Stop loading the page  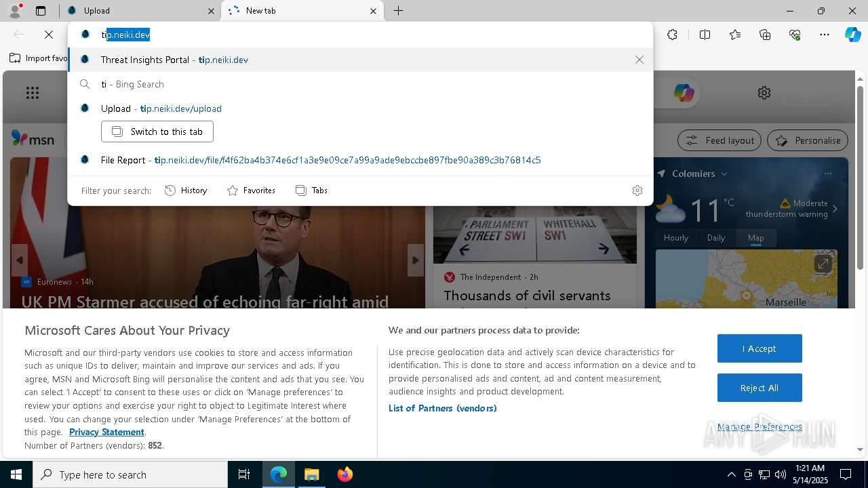coord(49,35)
